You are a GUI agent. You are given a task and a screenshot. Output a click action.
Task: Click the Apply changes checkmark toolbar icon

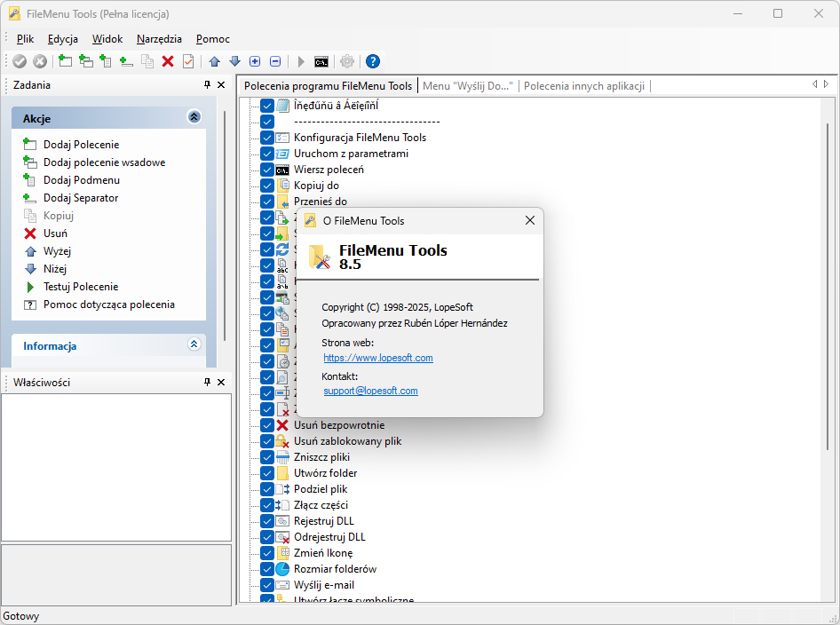pyautogui.click(x=20, y=61)
